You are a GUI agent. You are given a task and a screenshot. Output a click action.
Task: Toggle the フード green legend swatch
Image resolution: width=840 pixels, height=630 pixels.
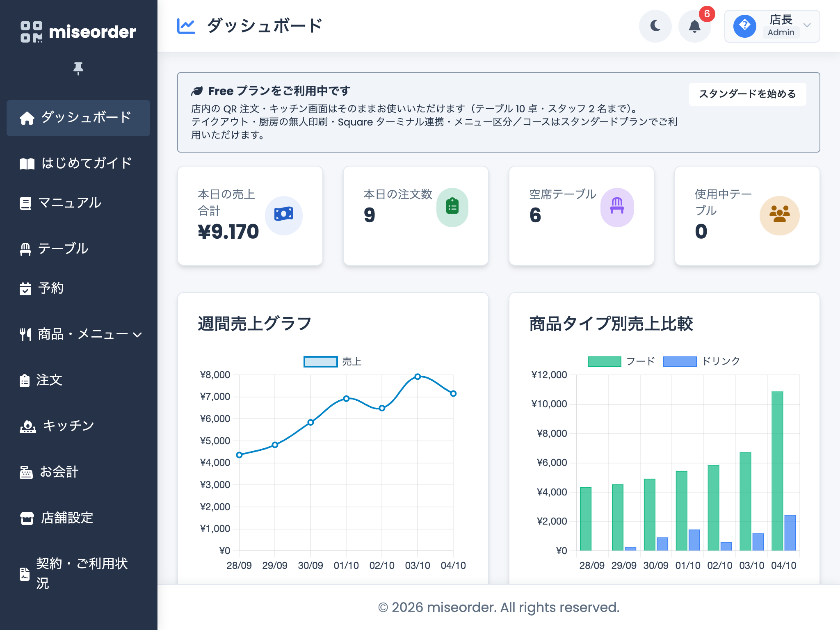tap(604, 362)
